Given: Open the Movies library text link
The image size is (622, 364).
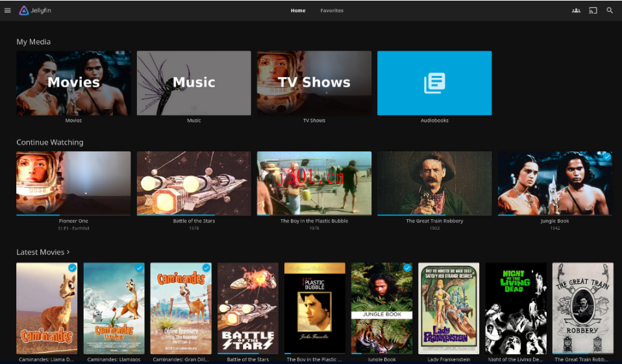Looking at the screenshot, I should pyautogui.click(x=73, y=120).
